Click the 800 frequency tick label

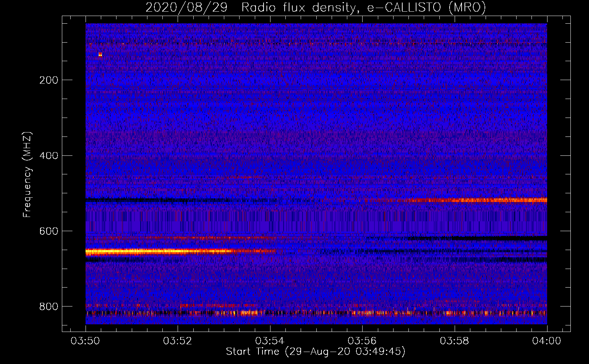(x=48, y=306)
